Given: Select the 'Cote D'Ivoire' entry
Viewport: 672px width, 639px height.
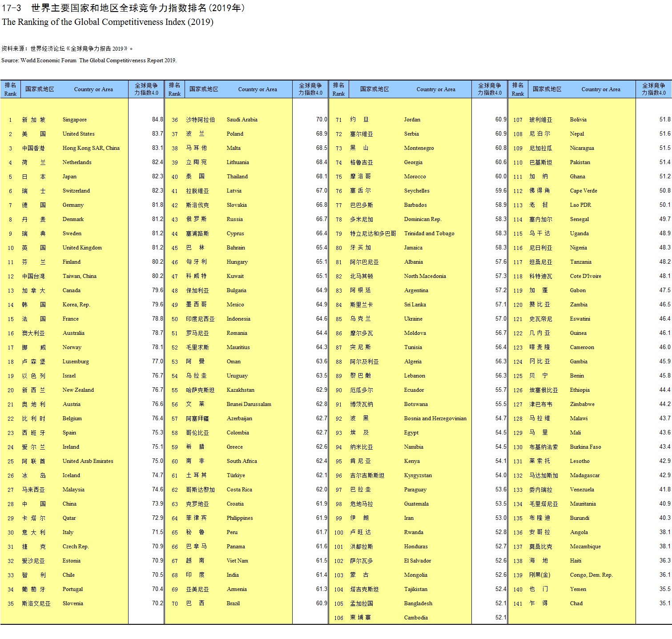Looking at the screenshot, I should pyautogui.click(x=585, y=276).
